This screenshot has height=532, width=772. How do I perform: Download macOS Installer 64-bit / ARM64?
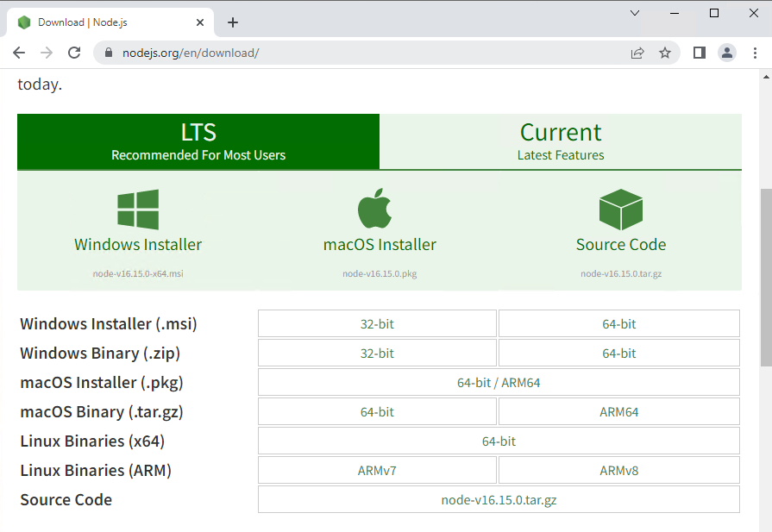[x=499, y=382]
